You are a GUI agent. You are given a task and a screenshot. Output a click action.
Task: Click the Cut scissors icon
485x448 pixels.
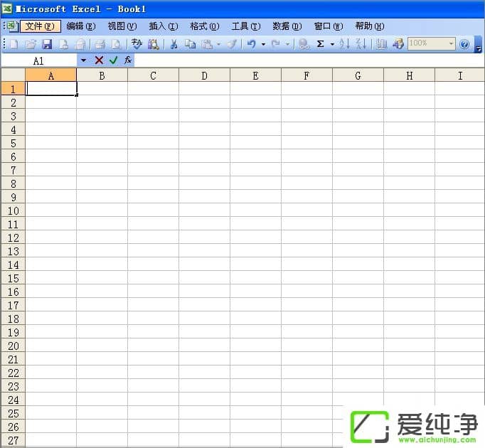[x=174, y=44]
